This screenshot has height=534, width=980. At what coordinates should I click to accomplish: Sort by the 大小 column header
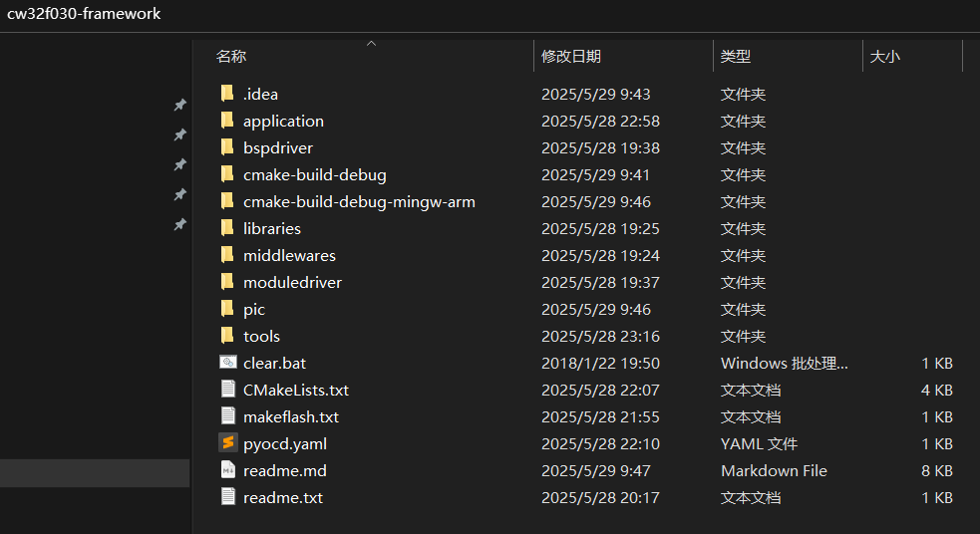pyautogui.click(x=885, y=56)
